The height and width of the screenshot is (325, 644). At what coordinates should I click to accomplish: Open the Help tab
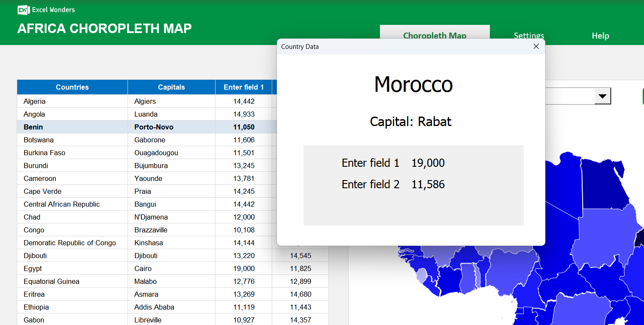(600, 36)
